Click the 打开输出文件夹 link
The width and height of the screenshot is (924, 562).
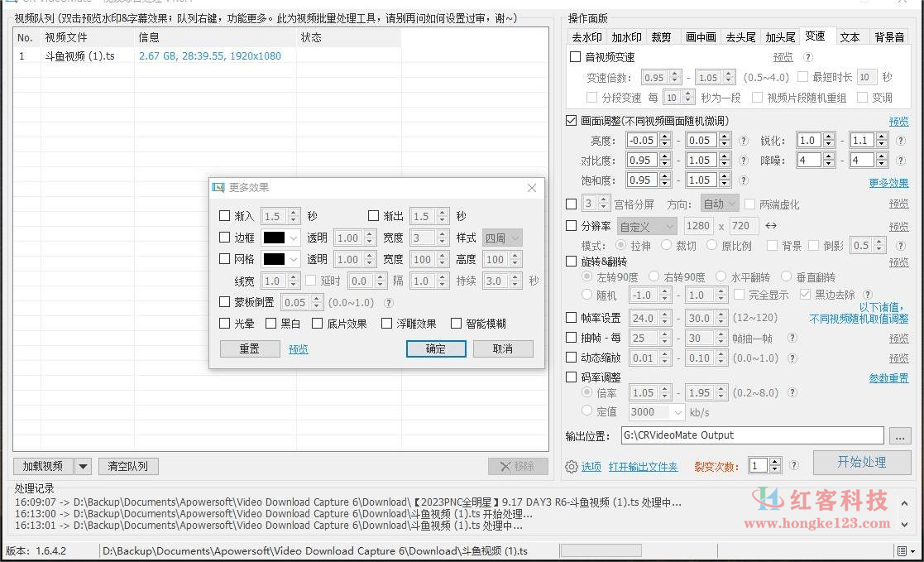tap(643, 467)
